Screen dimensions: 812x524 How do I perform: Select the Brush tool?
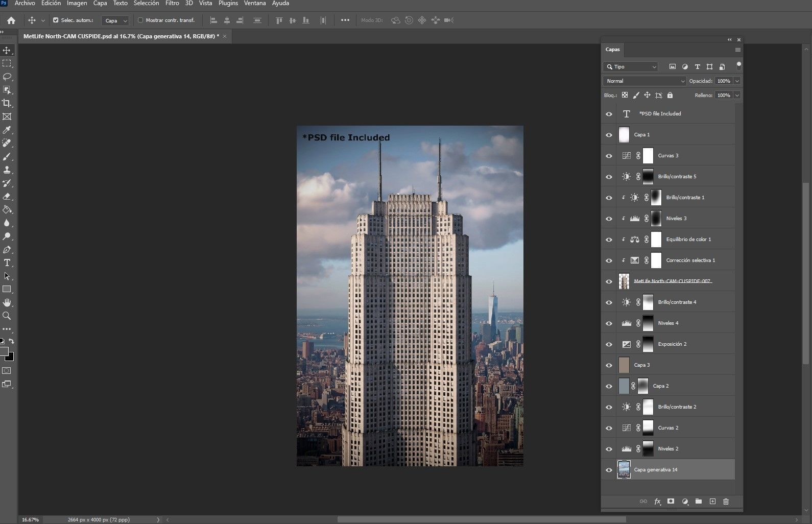[x=7, y=157]
